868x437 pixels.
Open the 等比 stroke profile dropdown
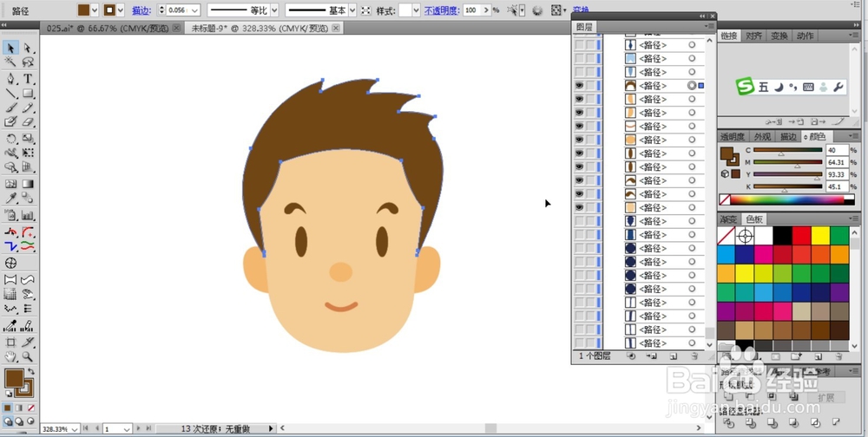274,10
